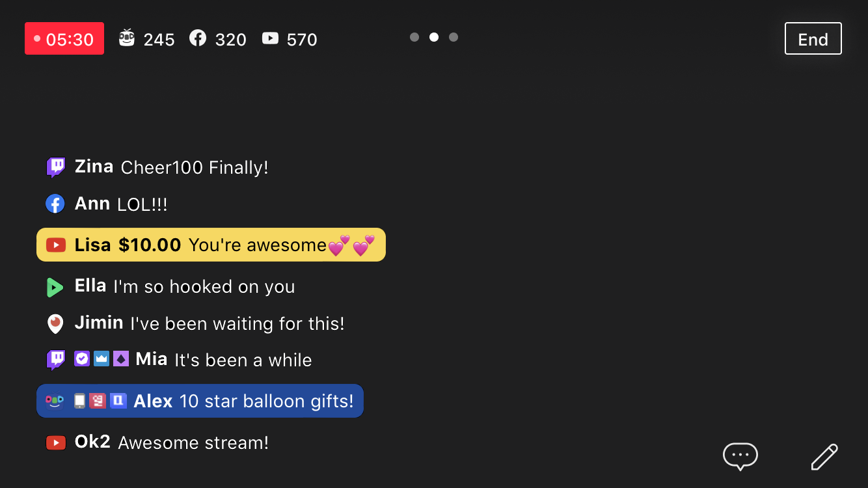Open the chat speech bubble icon
Screen dimensions: 868x488
click(740, 456)
